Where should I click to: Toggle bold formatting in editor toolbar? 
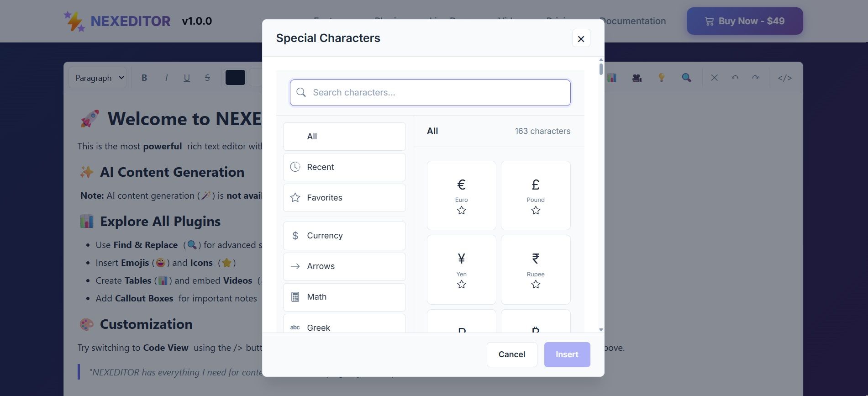point(144,78)
